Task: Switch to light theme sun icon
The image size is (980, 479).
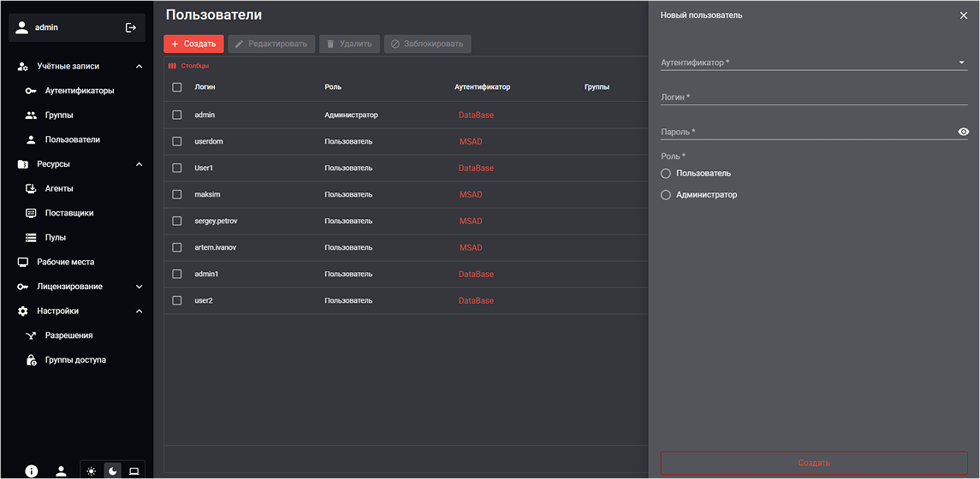Action: point(92,470)
